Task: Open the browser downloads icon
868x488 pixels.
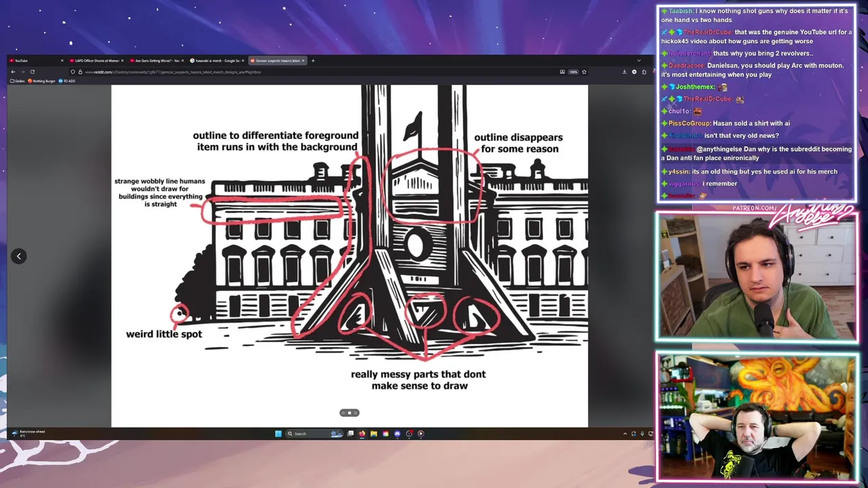Action: tap(625, 72)
